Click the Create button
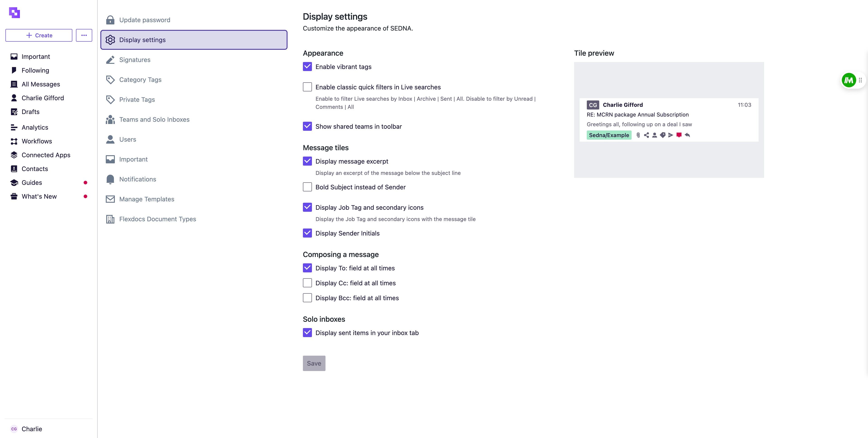 pos(39,35)
